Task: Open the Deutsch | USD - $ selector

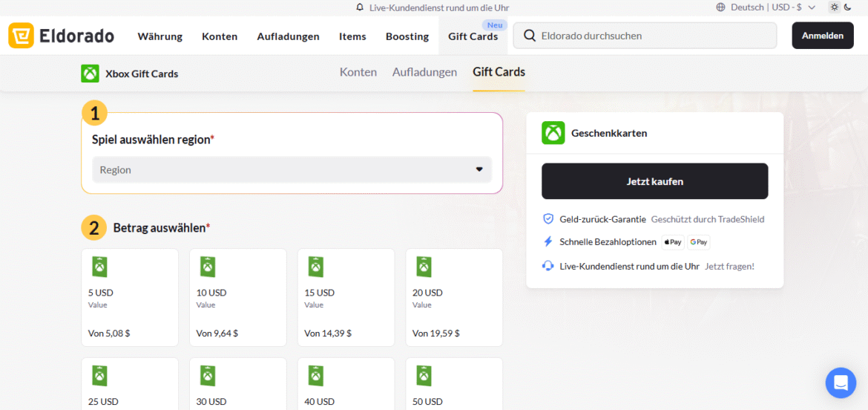Action: point(773,7)
